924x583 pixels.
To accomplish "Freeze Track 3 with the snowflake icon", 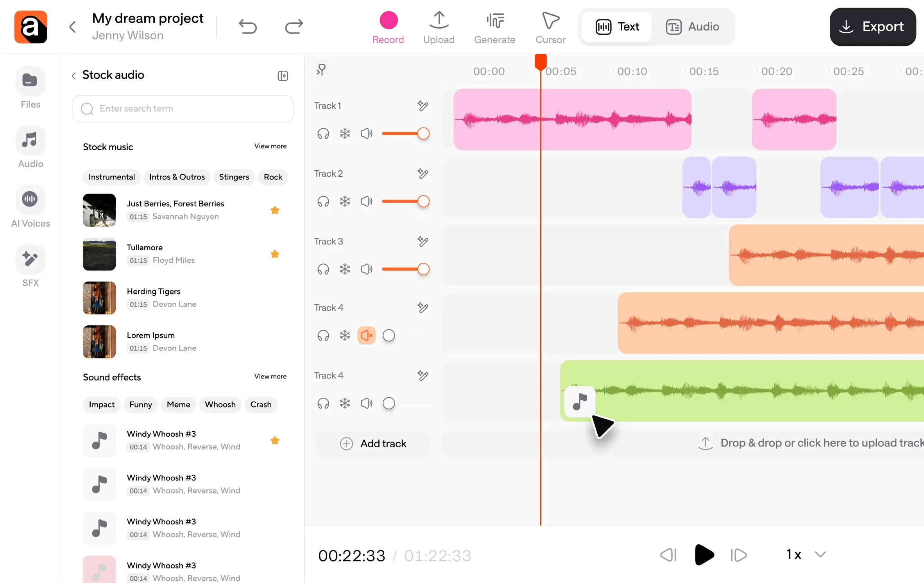I will pyautogui.click(x=345, y=269).
